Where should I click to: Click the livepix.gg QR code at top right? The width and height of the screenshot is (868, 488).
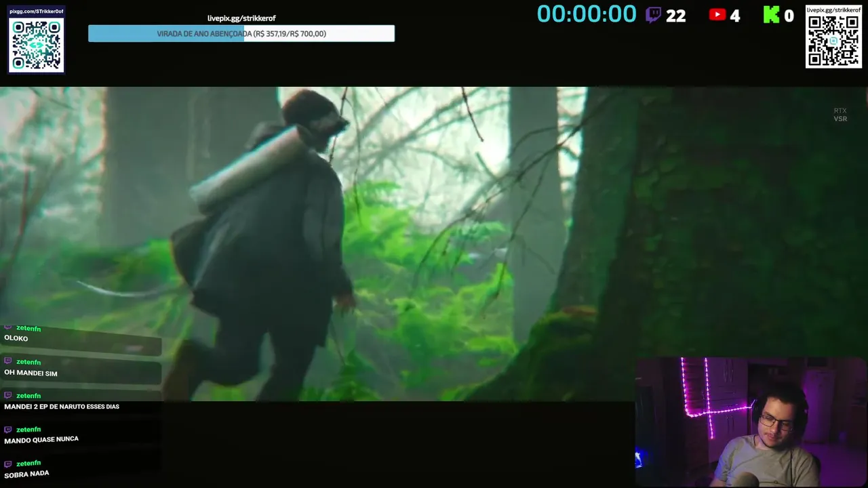(x=833, y=41)
